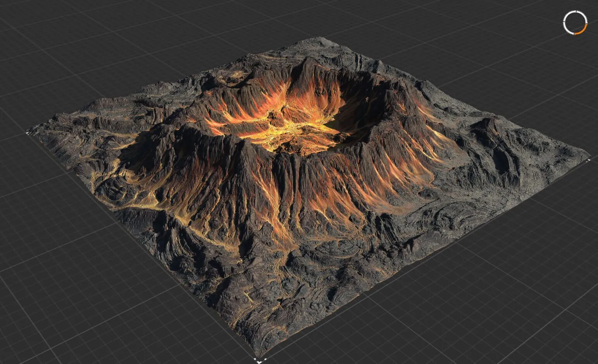The height and width of the screenshot is (364, 598).
Task: Click the white top arc of the compass ring
Action: (575, 11)
